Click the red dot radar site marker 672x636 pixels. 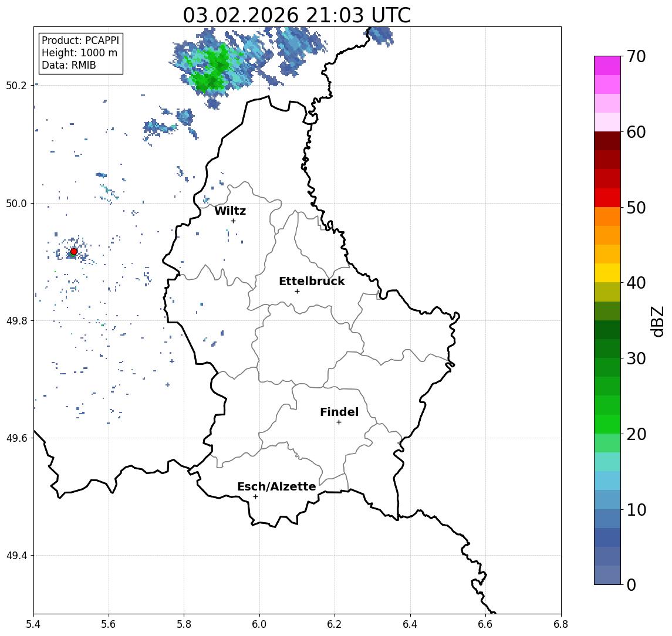pyautogui.click(x=74, y=252)
